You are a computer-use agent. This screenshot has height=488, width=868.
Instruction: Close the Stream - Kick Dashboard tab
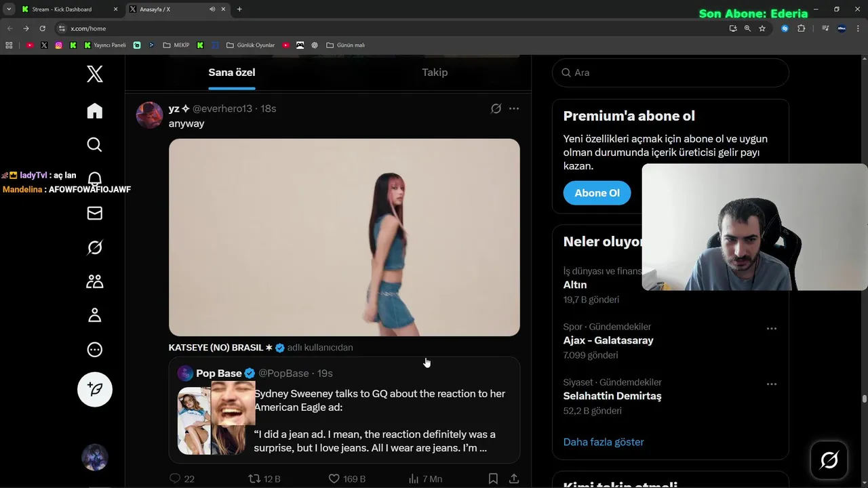pos(115,9)
